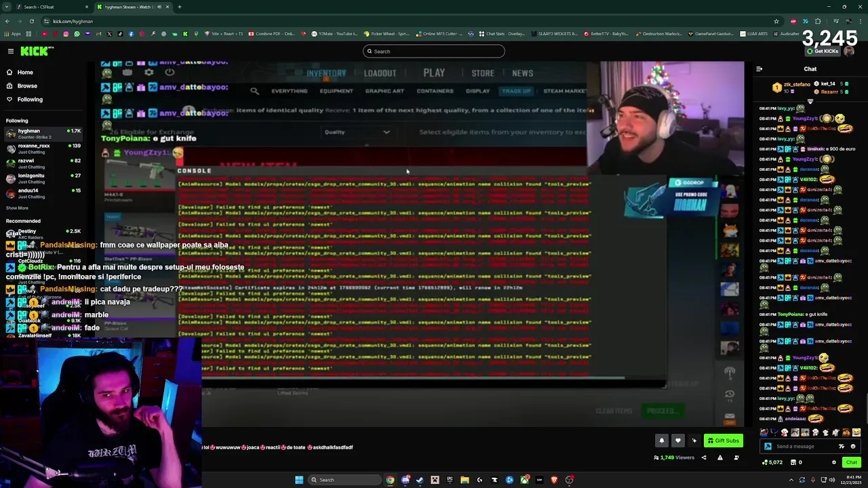Collapse the chat panel arrow icon

(759, 69)
